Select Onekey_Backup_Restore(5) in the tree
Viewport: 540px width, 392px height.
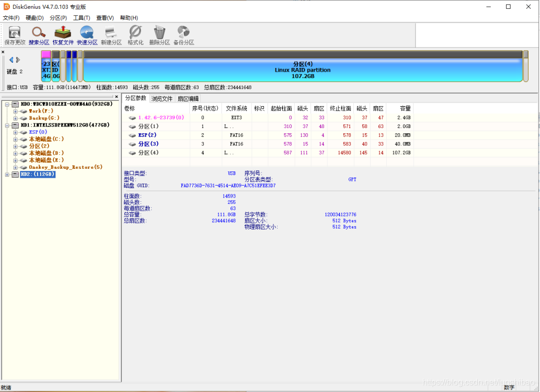65,167
